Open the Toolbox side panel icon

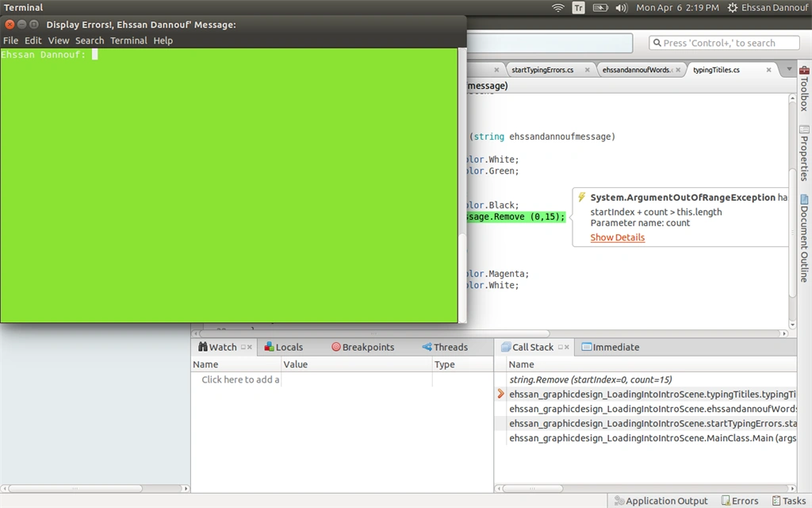[804, 70]
